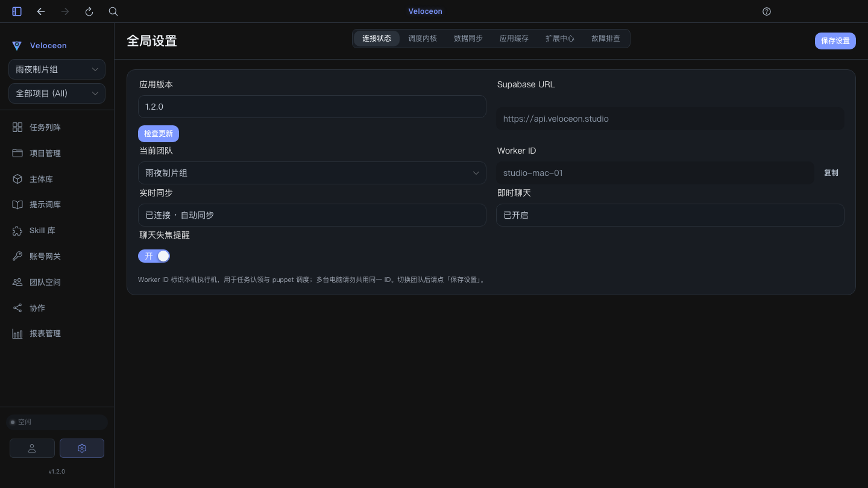The image size is (868, 488).
Task: Click 复制 next to Worker ID
Action: click(x=831, y=173)
